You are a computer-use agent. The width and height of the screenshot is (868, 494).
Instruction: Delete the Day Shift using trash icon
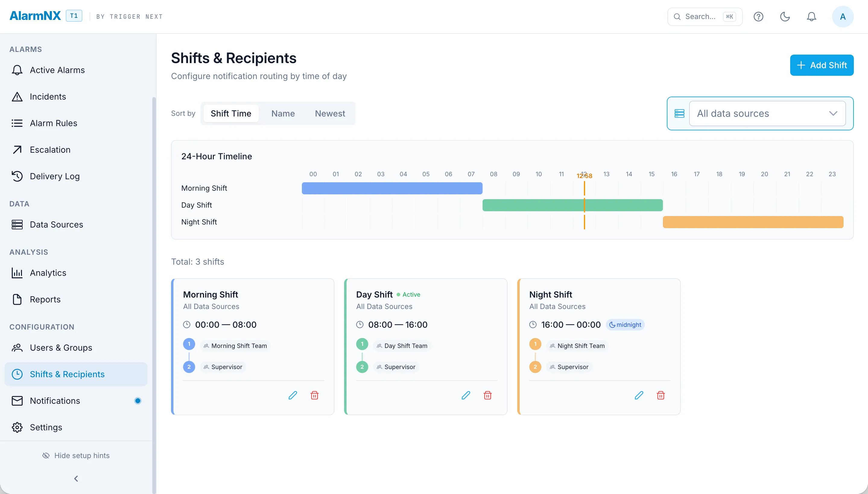tap(488, 395)
